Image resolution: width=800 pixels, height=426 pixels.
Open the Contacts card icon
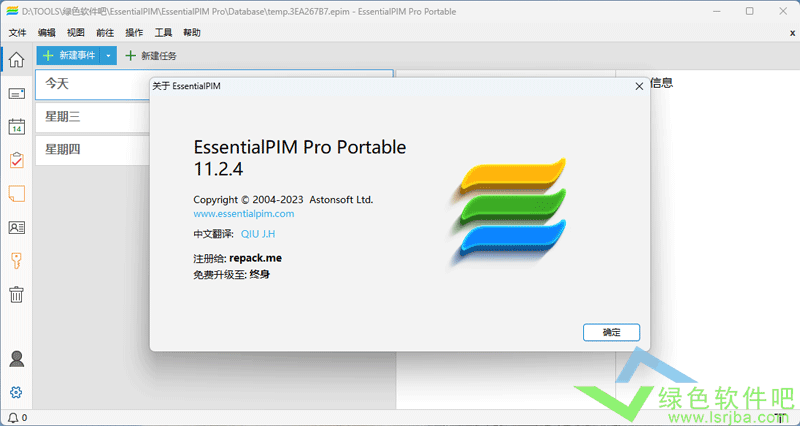(x=16, y=227)
